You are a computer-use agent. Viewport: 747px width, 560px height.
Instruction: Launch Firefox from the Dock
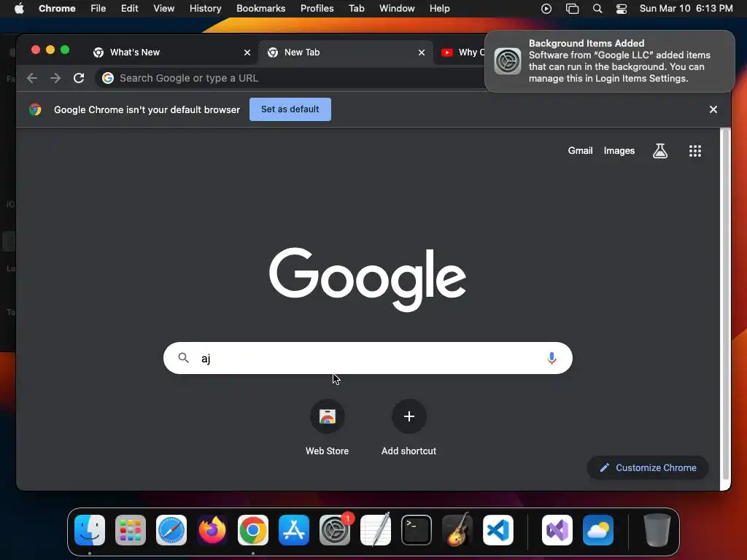click(x=212, y=530)
